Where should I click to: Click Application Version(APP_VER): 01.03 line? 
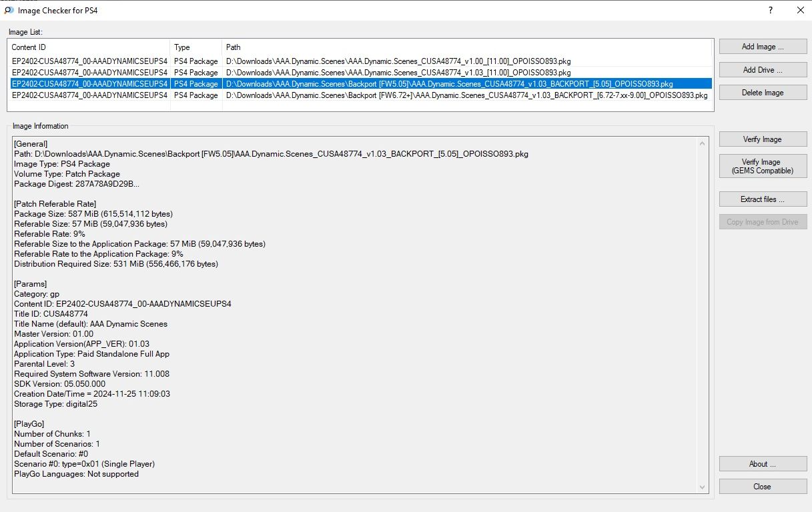[82, 344]
